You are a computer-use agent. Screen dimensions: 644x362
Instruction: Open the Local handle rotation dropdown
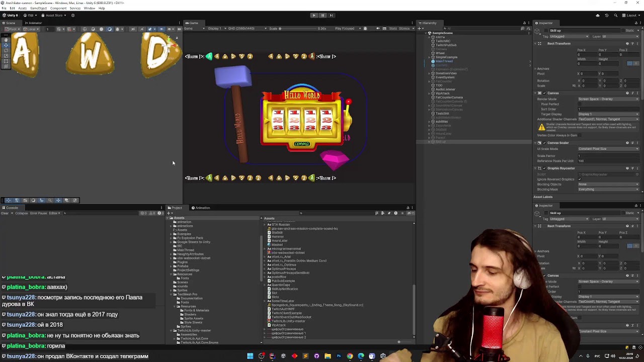(x=32, y=29)
